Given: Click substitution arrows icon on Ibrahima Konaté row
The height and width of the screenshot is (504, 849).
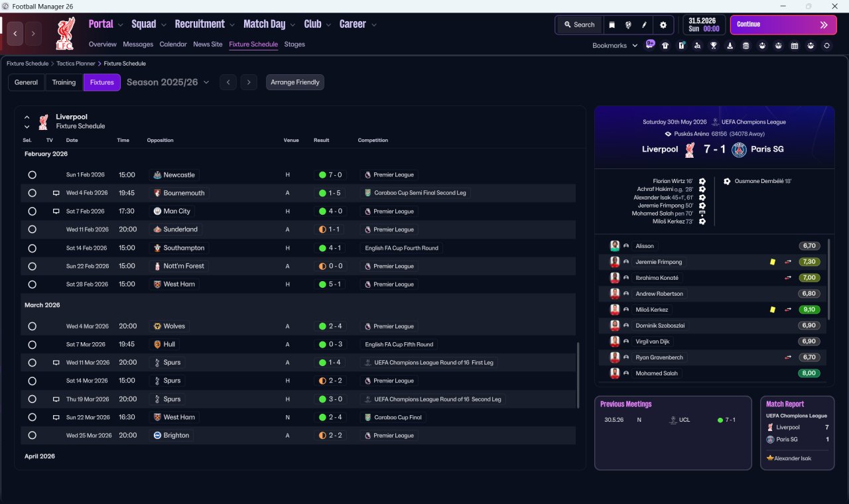Looking at the screenshot, I should (788, 278).
